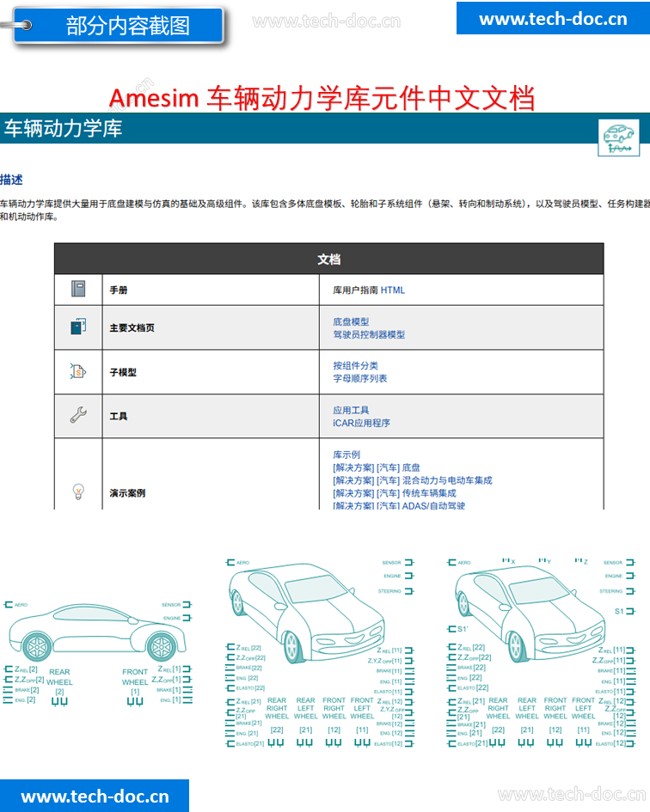Screen dimensions: 650x812
Task: Click the 部分内容截图 banner label
Action: pos(127,26)
